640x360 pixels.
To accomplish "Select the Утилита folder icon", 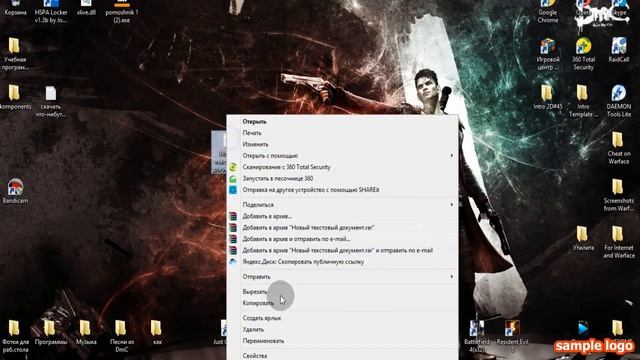I will pos(583,238).
